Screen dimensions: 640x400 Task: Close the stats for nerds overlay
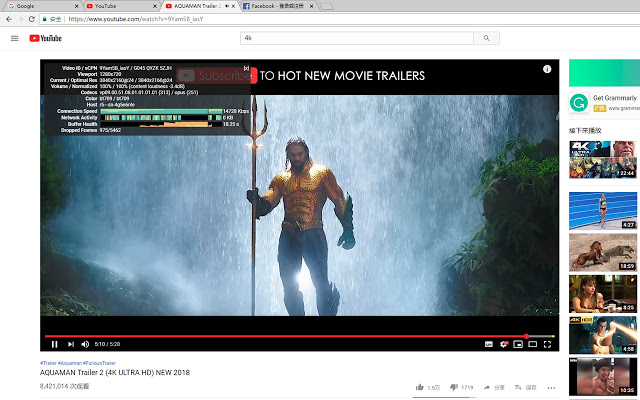point(246,68)
